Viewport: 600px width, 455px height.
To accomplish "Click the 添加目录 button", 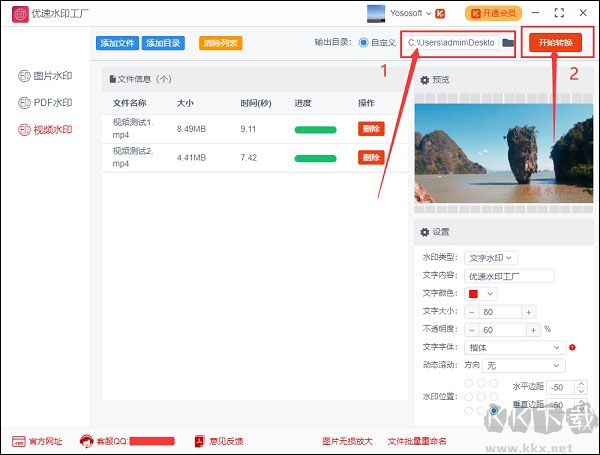I will pos(163,43).
